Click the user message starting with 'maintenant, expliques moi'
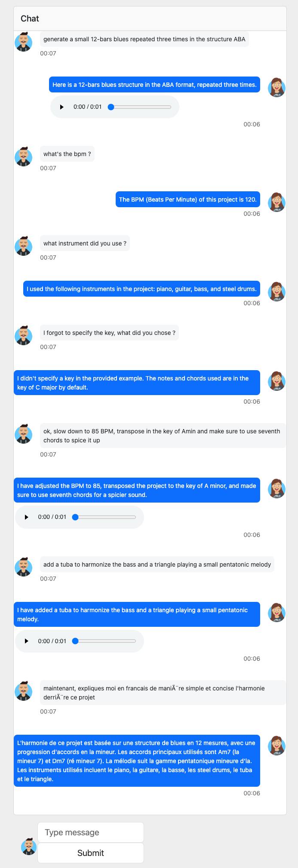 pos(163,693)
